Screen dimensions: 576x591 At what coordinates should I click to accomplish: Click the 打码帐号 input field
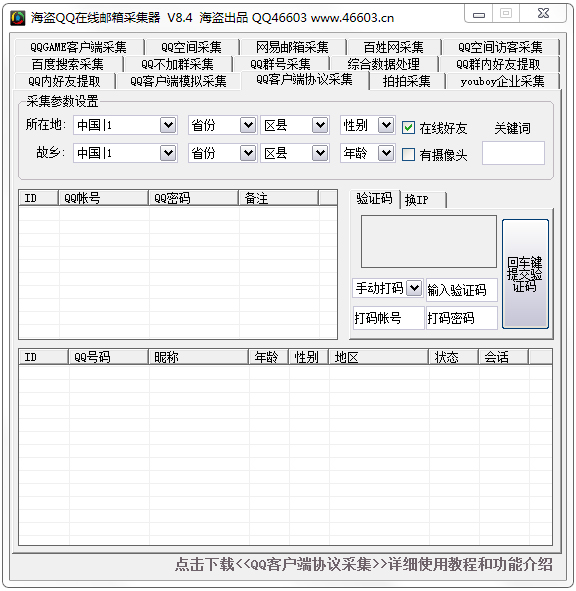pos(388,318)
